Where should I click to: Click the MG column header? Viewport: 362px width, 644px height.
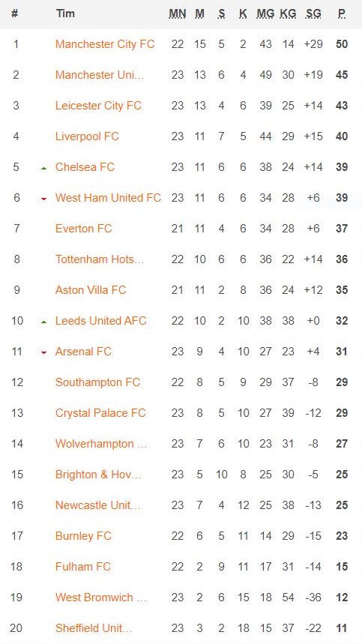(x=265, y=13)
